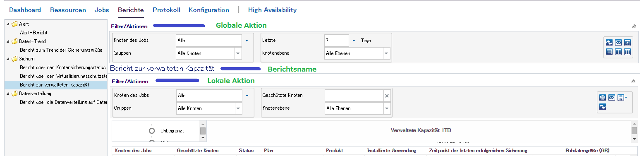Go to the Jobs tab
The height and width of the screenshot is (156, 644).
click(x=102, y=10)
